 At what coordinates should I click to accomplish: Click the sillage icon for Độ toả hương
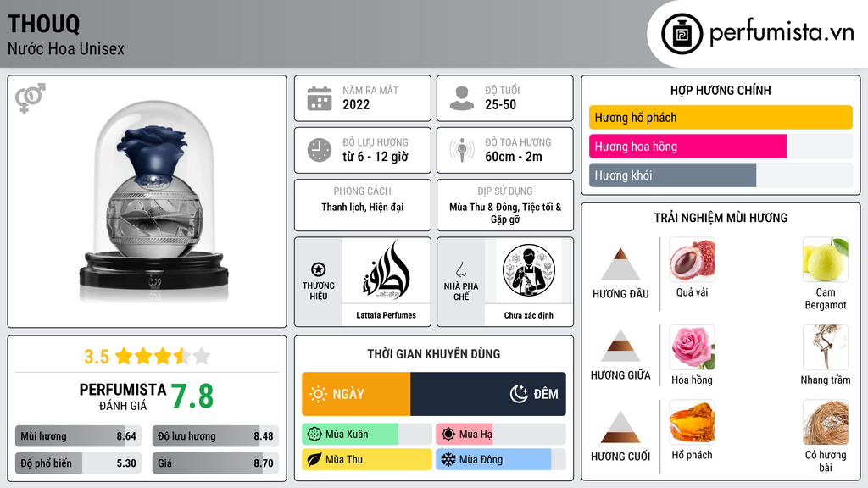pos(462,150)
